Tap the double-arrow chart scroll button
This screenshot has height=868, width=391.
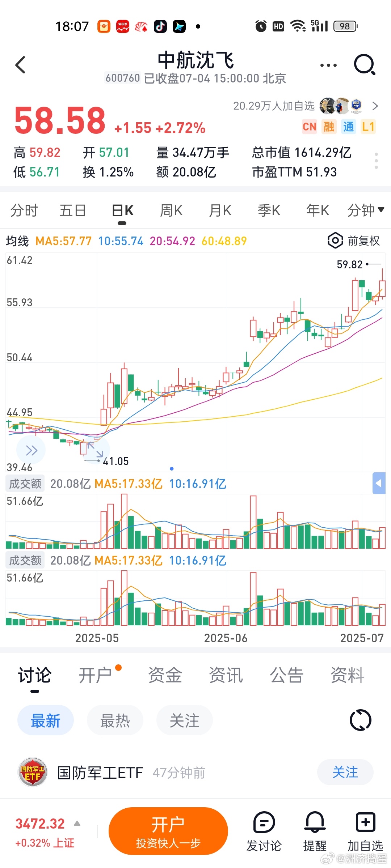tap(31, 450)
